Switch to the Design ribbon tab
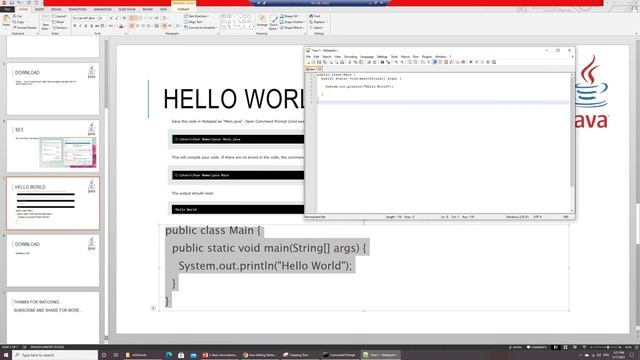Image resolution: width=640 pixels, height=360 pixels. pos(56,9)
